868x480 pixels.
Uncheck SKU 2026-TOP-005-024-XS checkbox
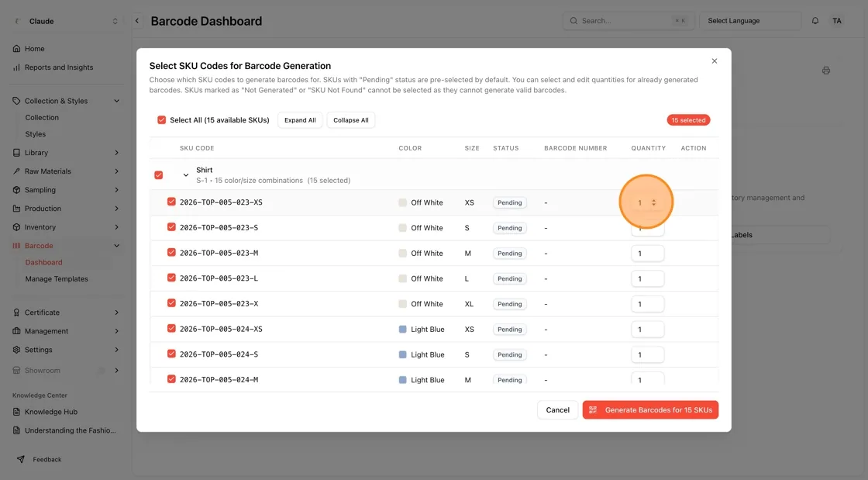[171, 329]
